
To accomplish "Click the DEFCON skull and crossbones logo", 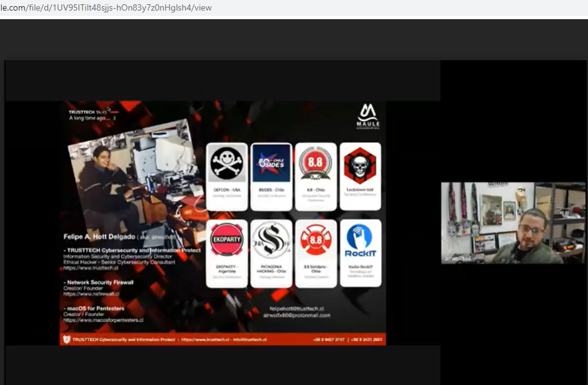I will click(227, 163).
